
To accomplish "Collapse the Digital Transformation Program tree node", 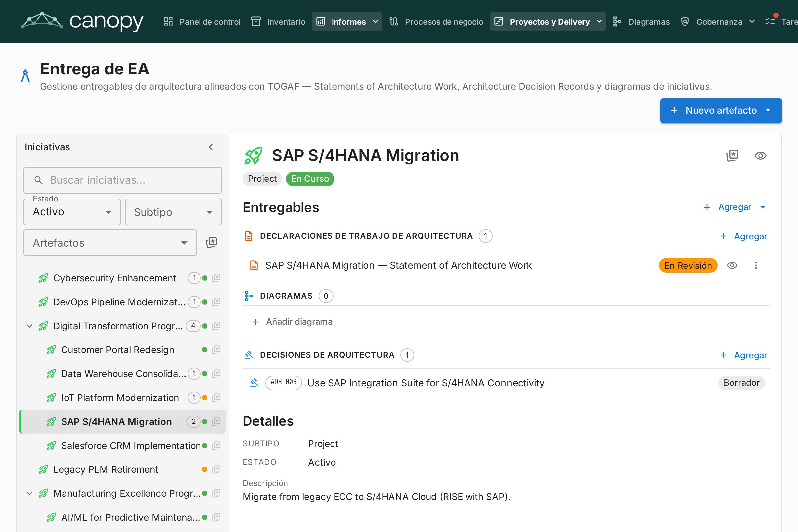I will pyautogui.click(x=30, y=326).
